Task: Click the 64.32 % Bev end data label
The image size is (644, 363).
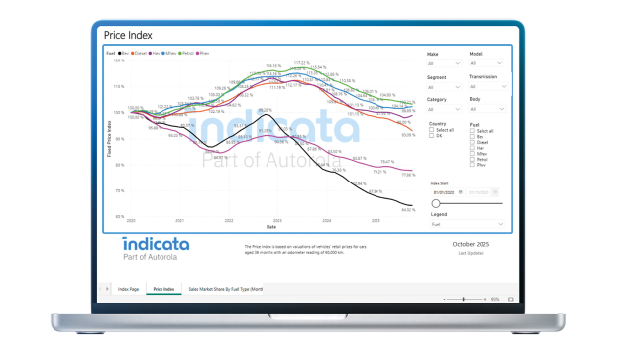Action: tap(408, 210)
